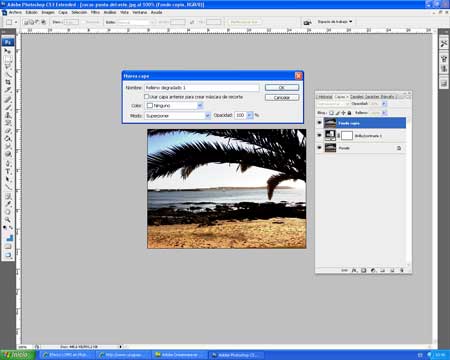This screenshot has width=450, height=360.
Task: Open the Color dropdown showing Ninguno
Action: [200, 105]
